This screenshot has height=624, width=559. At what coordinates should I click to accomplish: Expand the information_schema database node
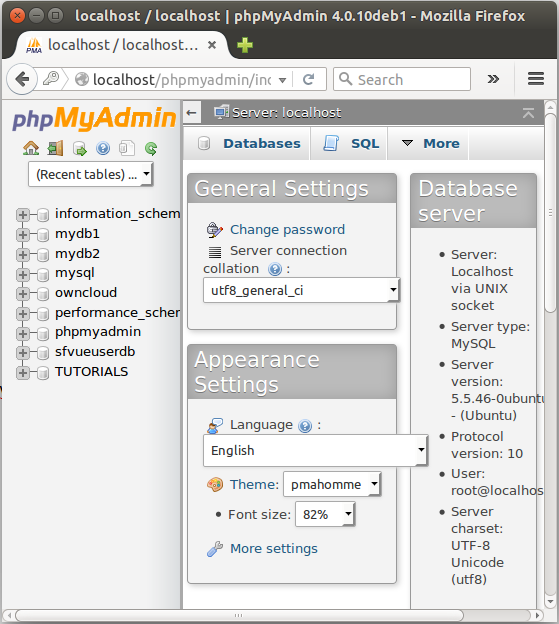(x=23, y=215)
